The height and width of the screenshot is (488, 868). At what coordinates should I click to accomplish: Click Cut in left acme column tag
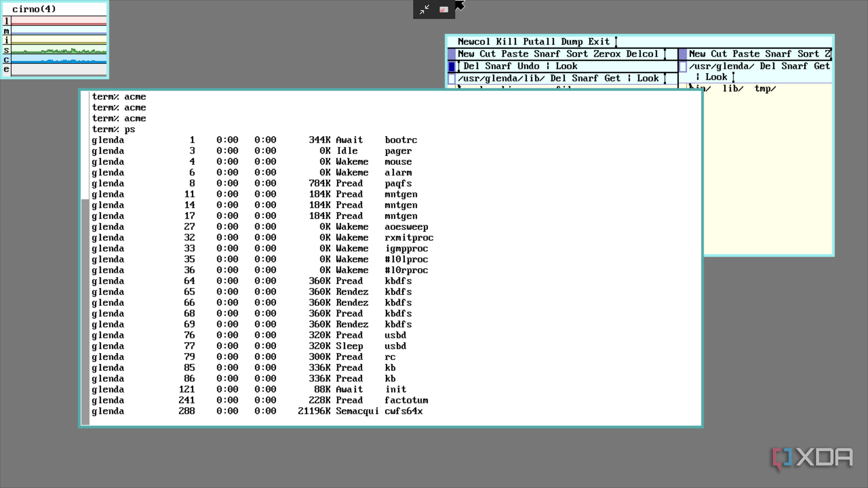487,54
